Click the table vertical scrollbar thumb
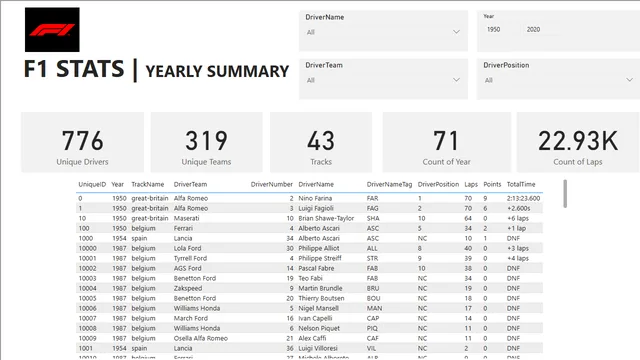640x360 pixels. 565,194
